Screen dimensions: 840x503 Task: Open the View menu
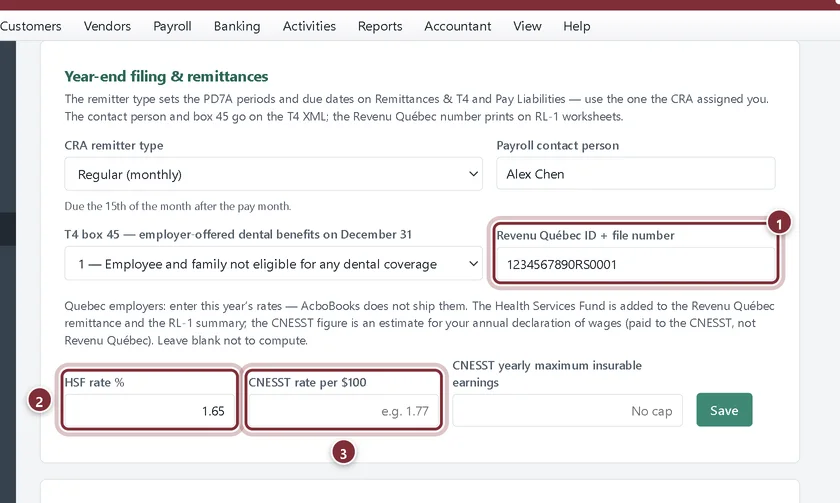[x=527, y=26]
